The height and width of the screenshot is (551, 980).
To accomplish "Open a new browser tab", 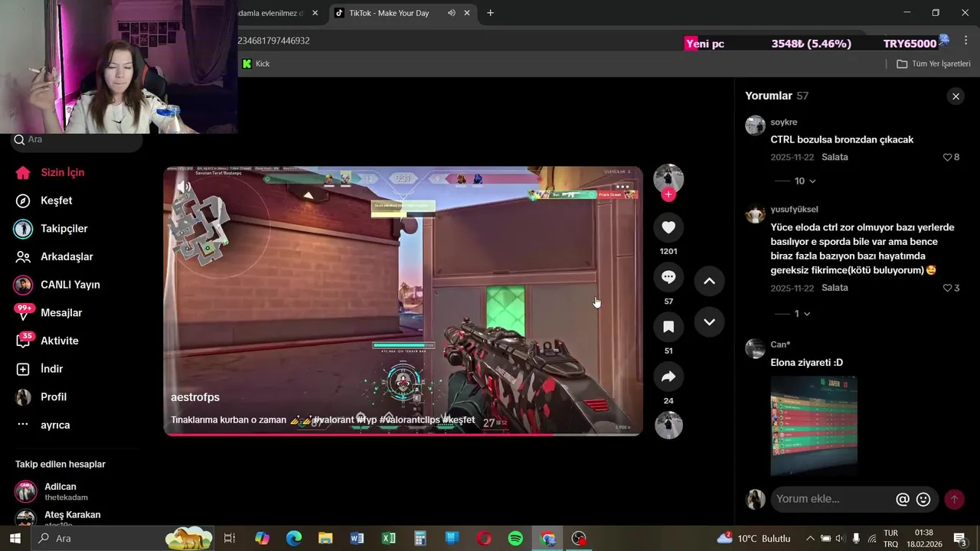I will (x=490, y=13).
